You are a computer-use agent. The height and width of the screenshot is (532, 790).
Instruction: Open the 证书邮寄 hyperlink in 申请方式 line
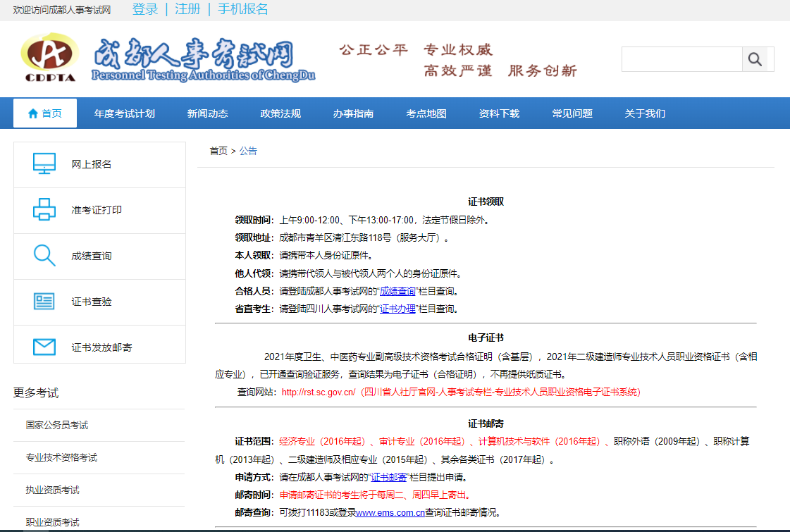[388, 477]
